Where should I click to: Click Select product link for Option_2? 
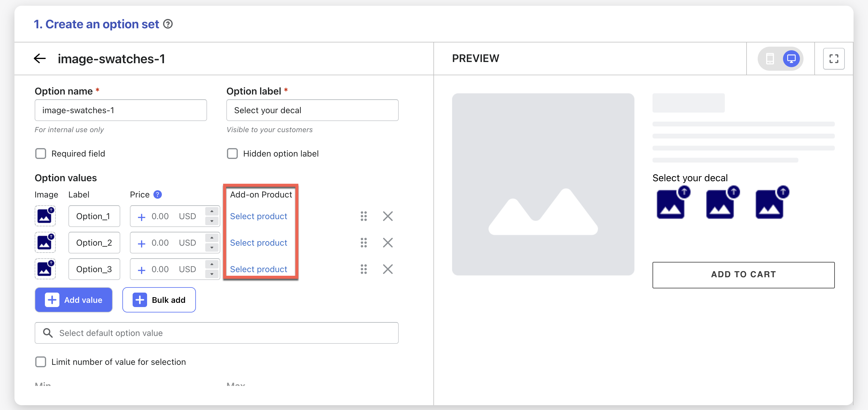(259, 243)
